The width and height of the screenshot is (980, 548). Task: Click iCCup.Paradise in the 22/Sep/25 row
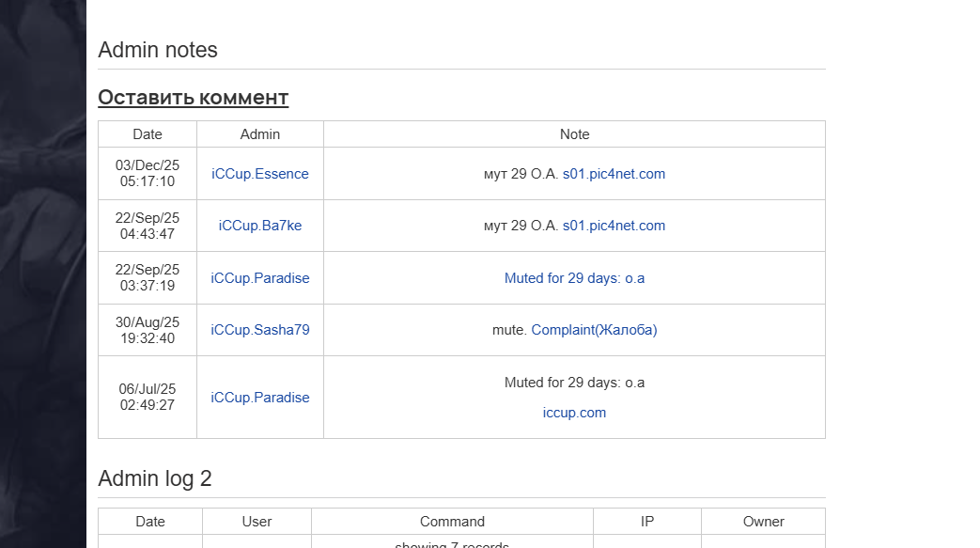[x=260, y=278]
